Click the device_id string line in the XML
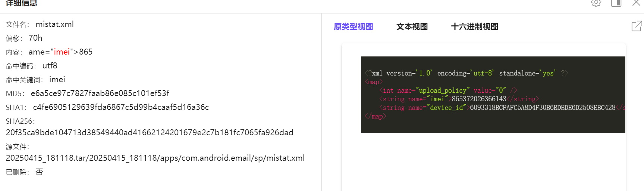Screen dimensions: 644x191 (x=500, y=108)
